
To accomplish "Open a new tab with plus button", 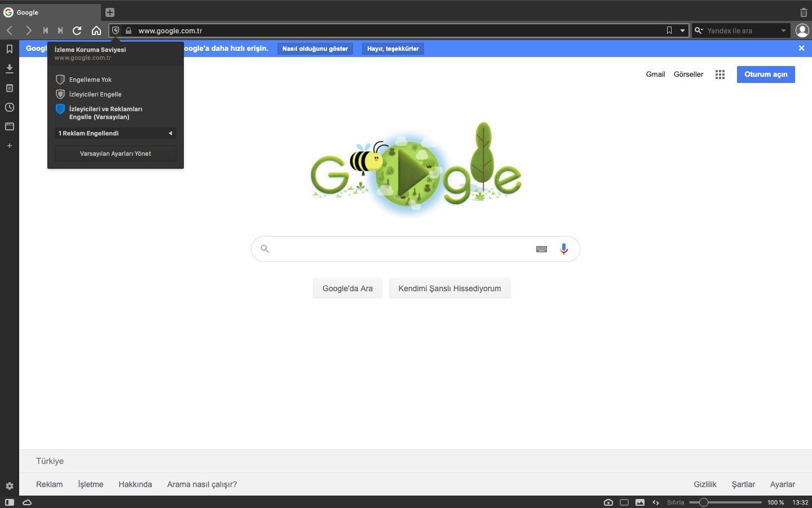I will click(x=110, y=12).
